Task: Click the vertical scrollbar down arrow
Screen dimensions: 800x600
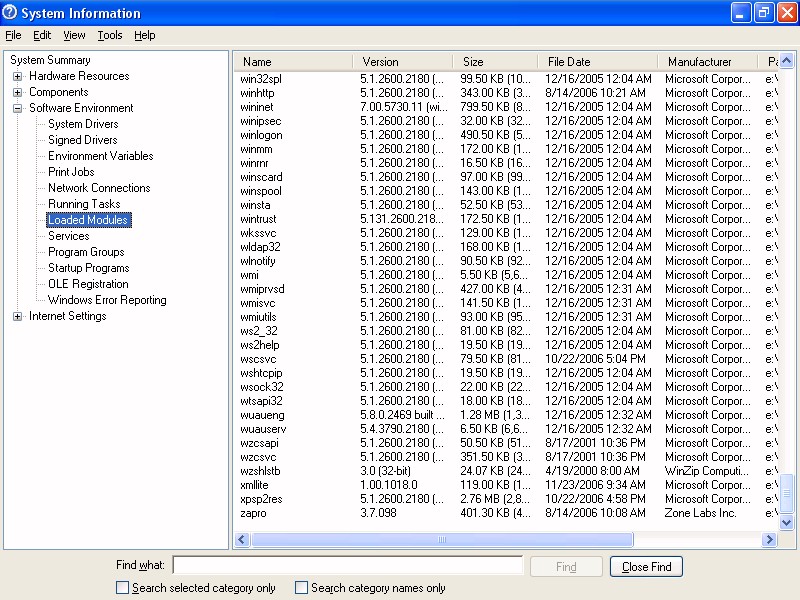Action: [x=786, y=522]
